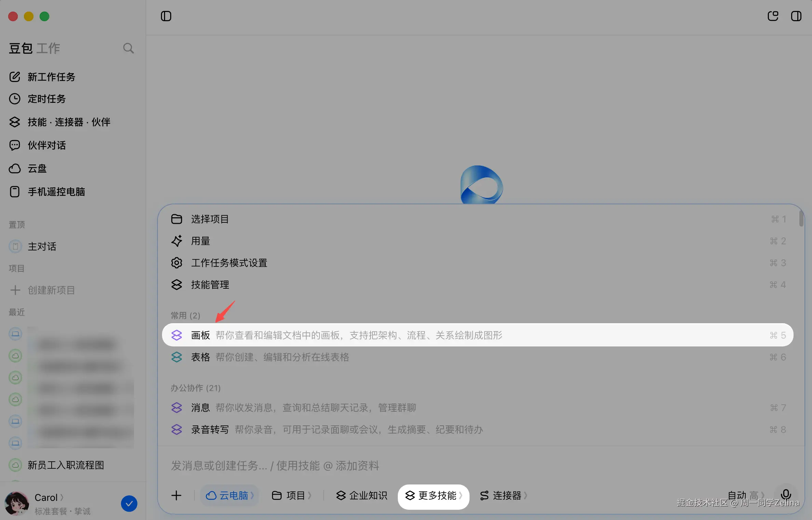The height and width of the screenshot is (520, 812).
Task: Choose the 表格 skill row
Action: 478,357
